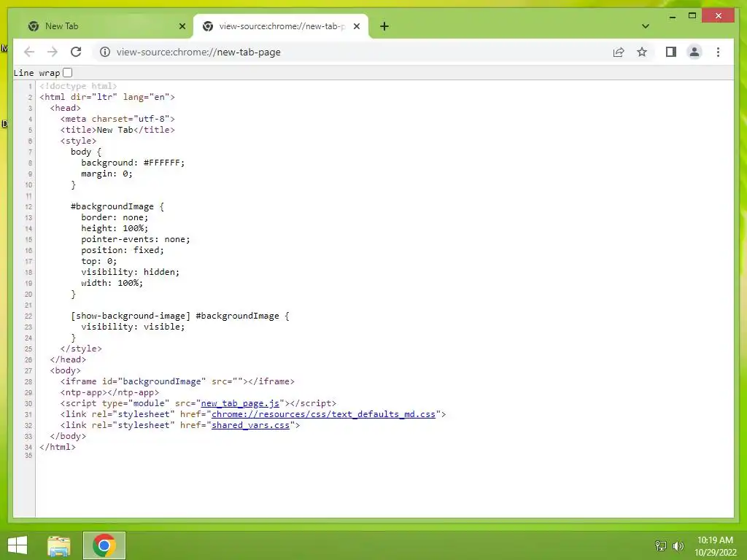The image size is (747, 560).
Task: Select the '#backgroundImage {' source line
Action: 117,206
